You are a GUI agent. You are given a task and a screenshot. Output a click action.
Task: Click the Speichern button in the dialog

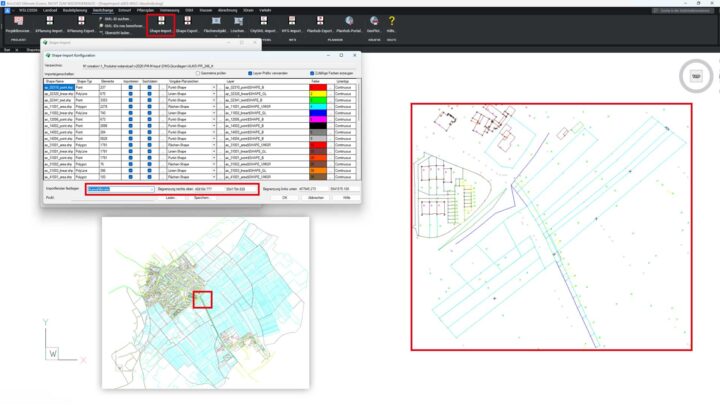(x=202, y=198)
